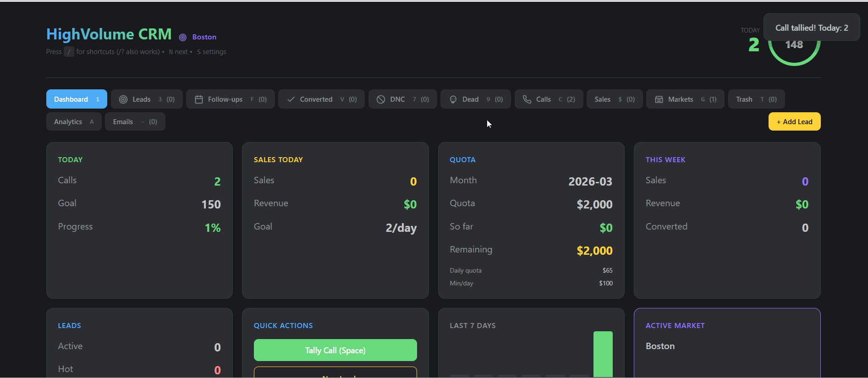Click the QUICK ACTIONS heading
868x378 pixels.
point(283,325)
